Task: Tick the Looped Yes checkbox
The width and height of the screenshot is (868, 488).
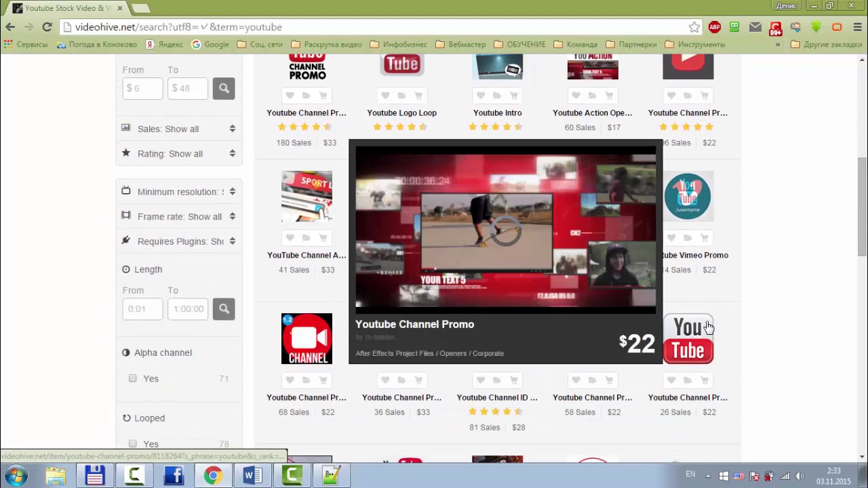Action: (133, 444)
